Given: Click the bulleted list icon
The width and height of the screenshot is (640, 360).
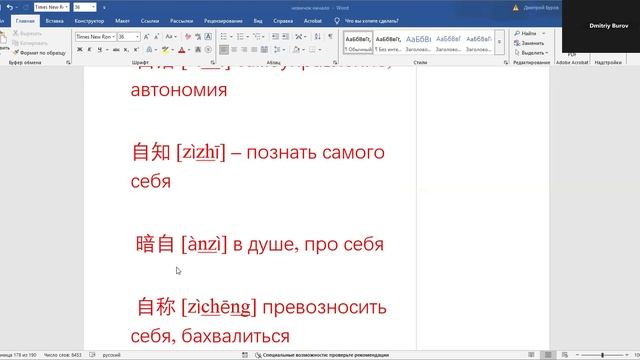Looking at the screenshot, I should click(x=224, y=37).
